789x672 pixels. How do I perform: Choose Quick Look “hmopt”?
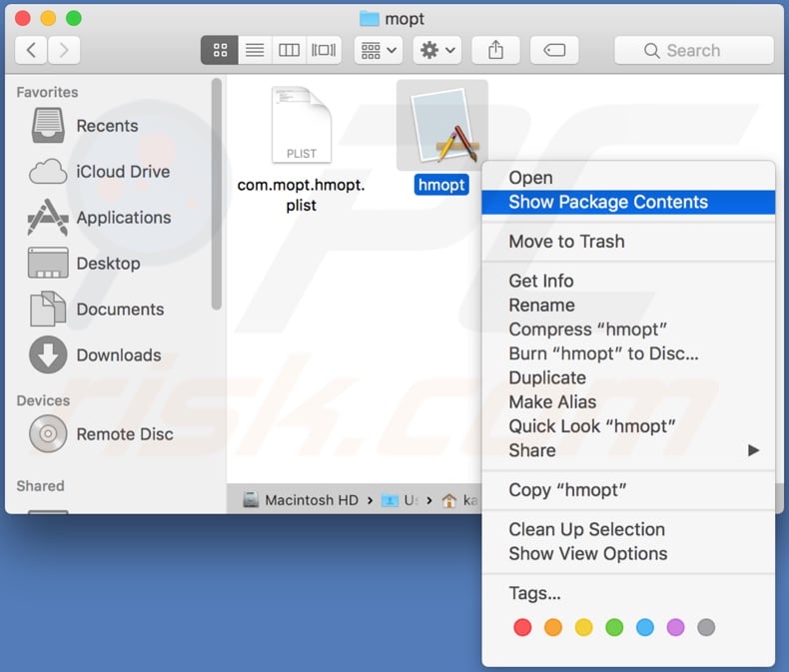(628, 425)
